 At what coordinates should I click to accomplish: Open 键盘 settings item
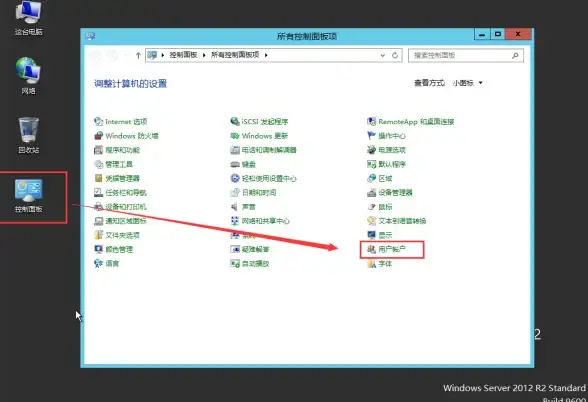click(243, 164)
